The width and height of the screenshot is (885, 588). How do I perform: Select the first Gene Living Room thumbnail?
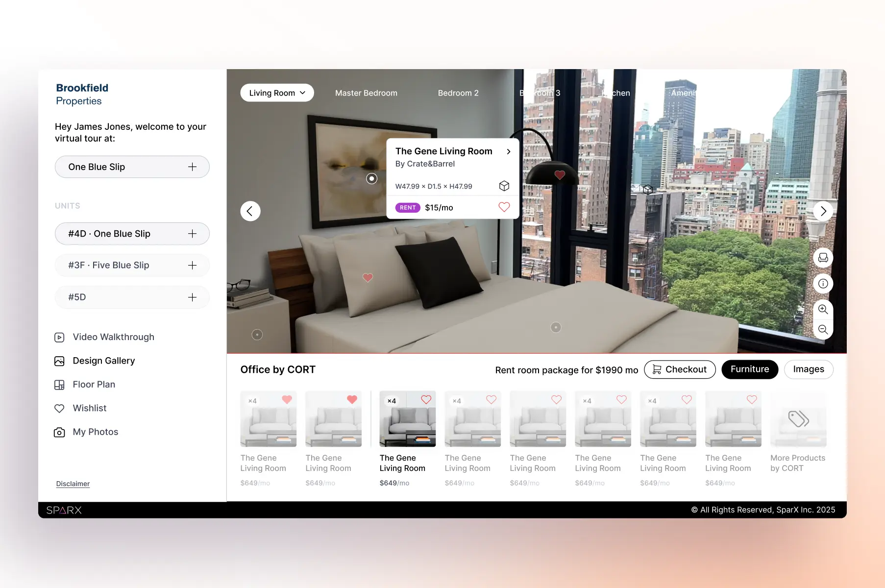(x=269, y=419)
